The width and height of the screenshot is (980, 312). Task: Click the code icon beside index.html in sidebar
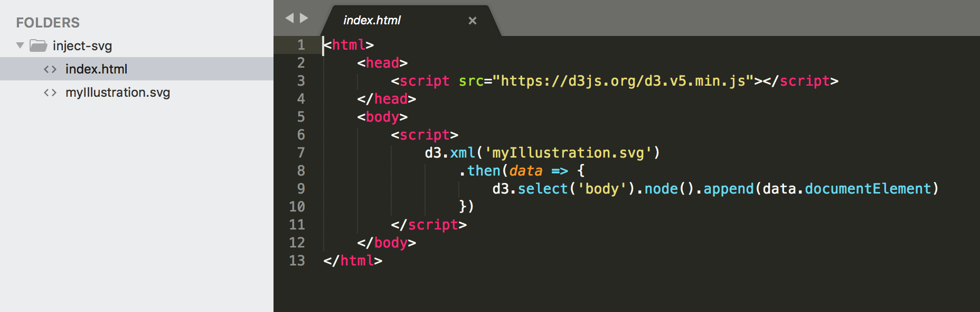pos(50,69)
